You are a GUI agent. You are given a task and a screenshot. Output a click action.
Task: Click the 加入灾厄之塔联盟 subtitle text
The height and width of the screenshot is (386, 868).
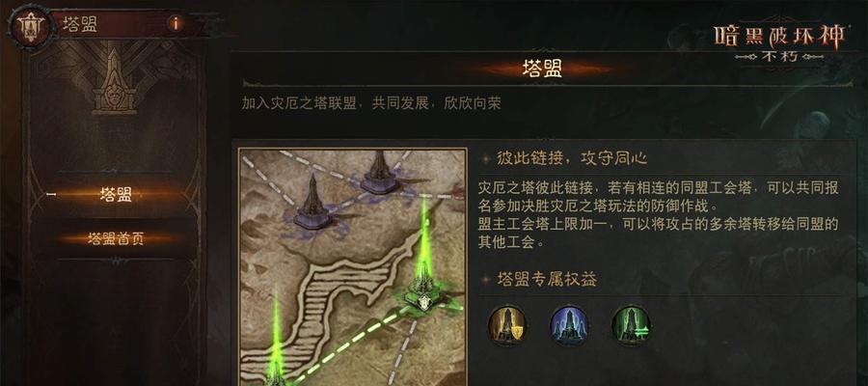coord(299,103)
